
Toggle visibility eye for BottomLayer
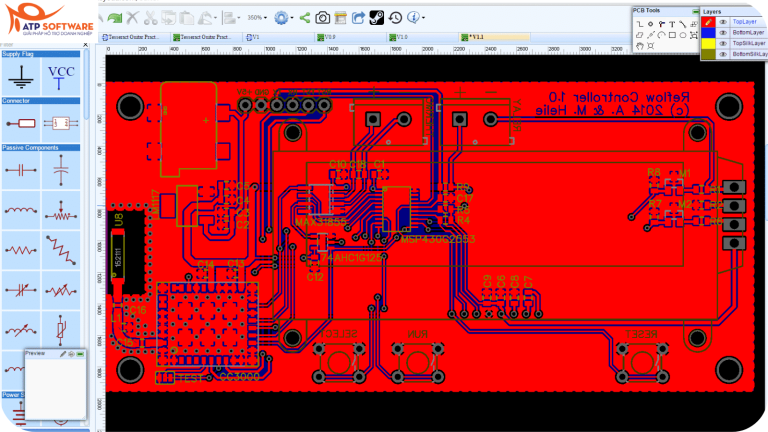coord(723,32)
